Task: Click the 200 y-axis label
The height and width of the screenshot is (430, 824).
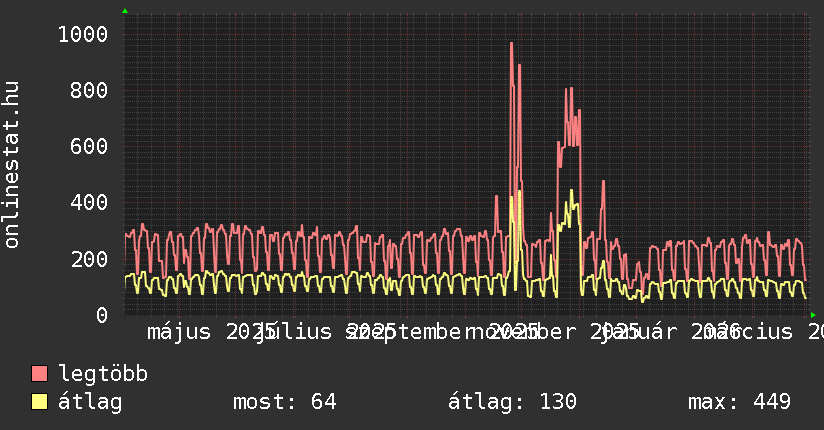Action: click(x=88, y=259)
